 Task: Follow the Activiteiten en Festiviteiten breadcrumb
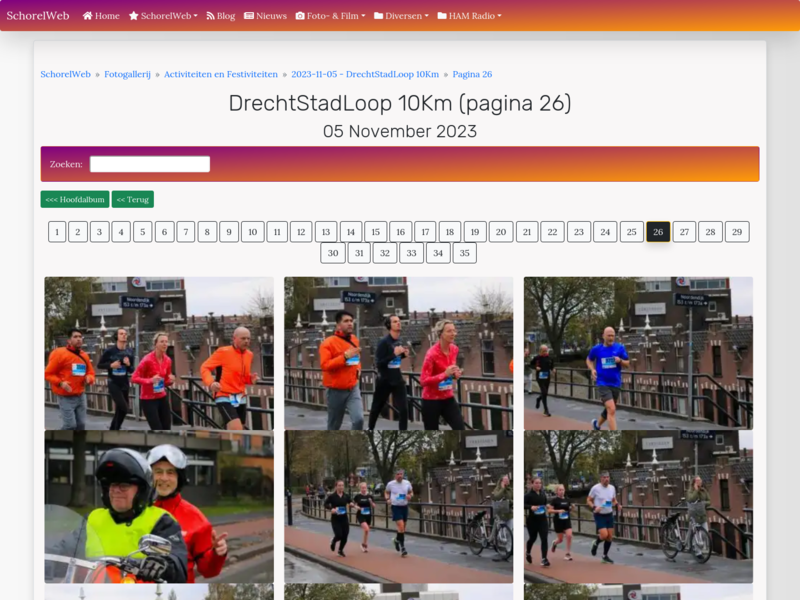pyautogui.click(x=221, y=74)
